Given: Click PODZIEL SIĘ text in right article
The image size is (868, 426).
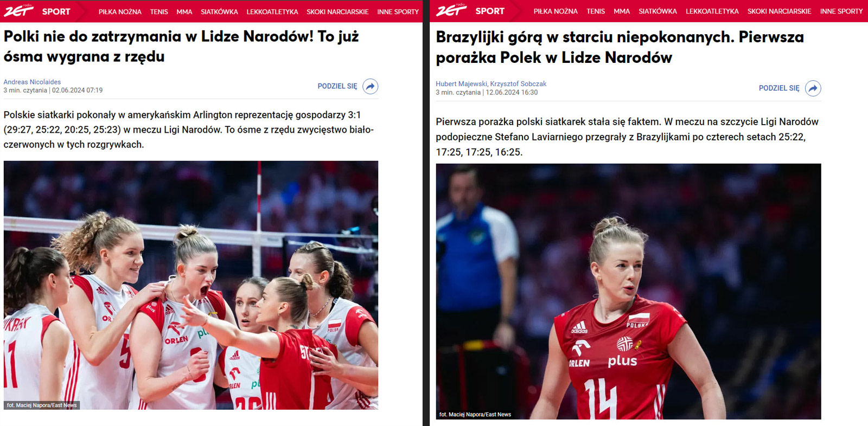Looking at the screenshot, I should tap(779, 88).
